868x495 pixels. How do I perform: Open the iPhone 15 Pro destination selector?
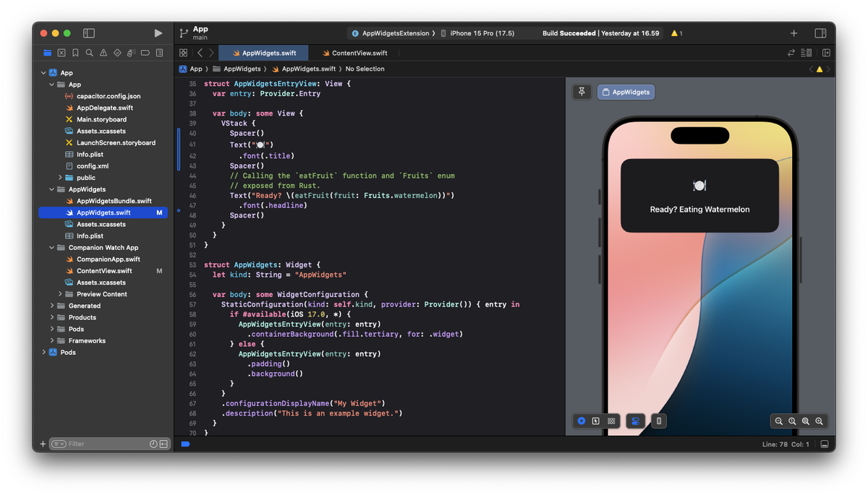click(x=481, y=33)
